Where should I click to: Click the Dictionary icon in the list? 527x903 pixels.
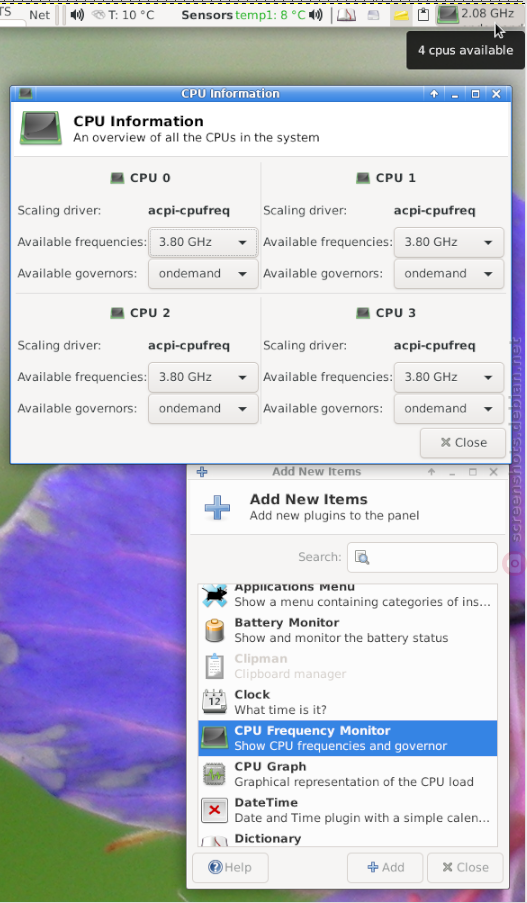pyautogui.click(x=214, y=840)
